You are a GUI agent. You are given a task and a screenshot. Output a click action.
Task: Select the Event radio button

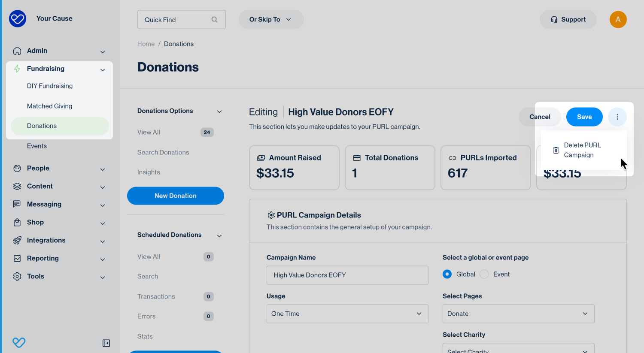[484, 274]
